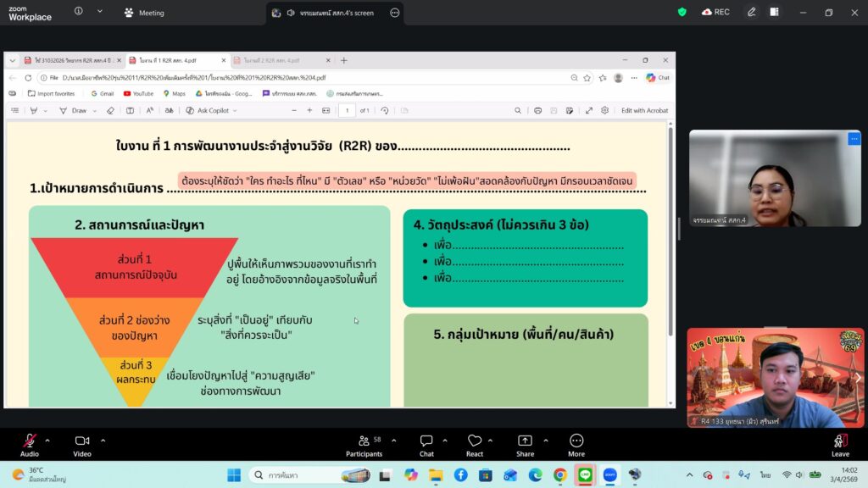Click the meeting info icon
Image resolution: width=868 pixels, height=488 pixels.
[79, 12]
